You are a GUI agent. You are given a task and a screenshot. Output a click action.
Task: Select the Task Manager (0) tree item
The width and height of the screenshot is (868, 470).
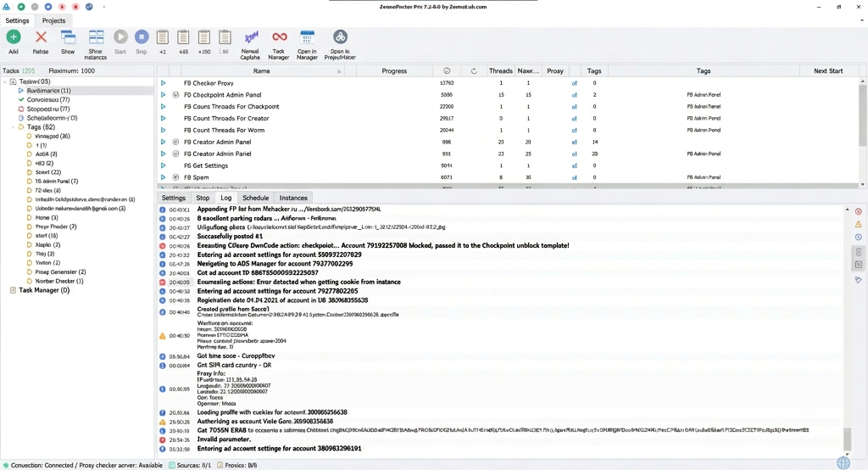44,290
